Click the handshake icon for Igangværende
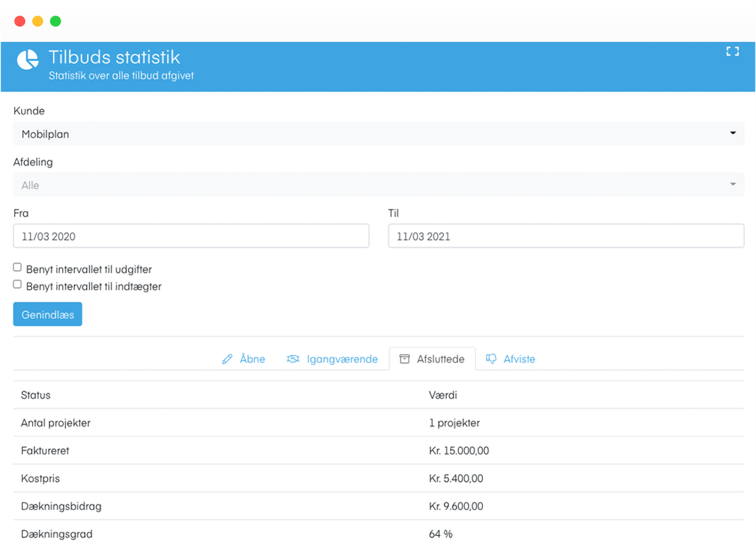The height and width of the screenshot is (549, 756). (293, 359)
